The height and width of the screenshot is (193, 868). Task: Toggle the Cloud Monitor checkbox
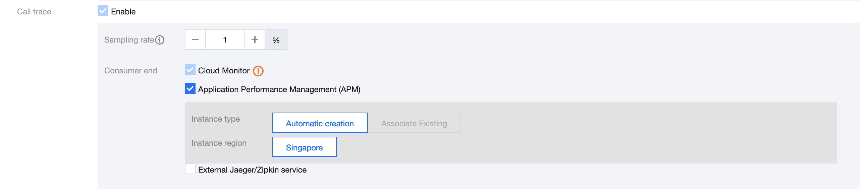click(191, 70)
